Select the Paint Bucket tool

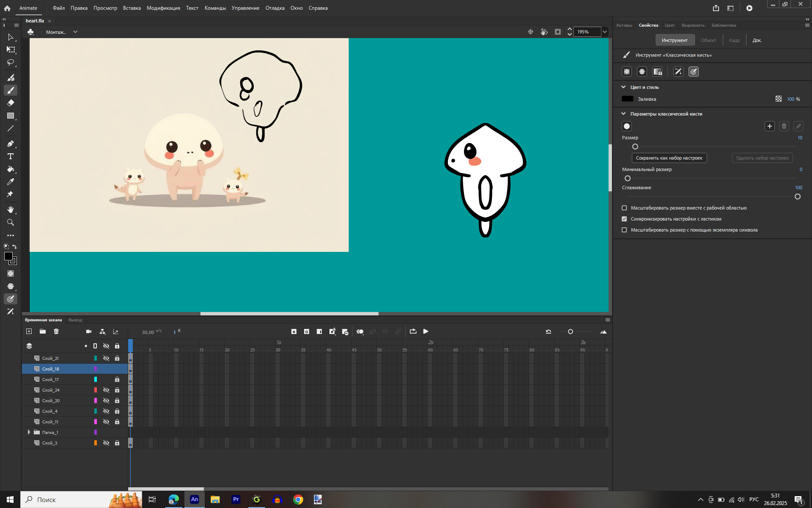(x=11, y=169)
